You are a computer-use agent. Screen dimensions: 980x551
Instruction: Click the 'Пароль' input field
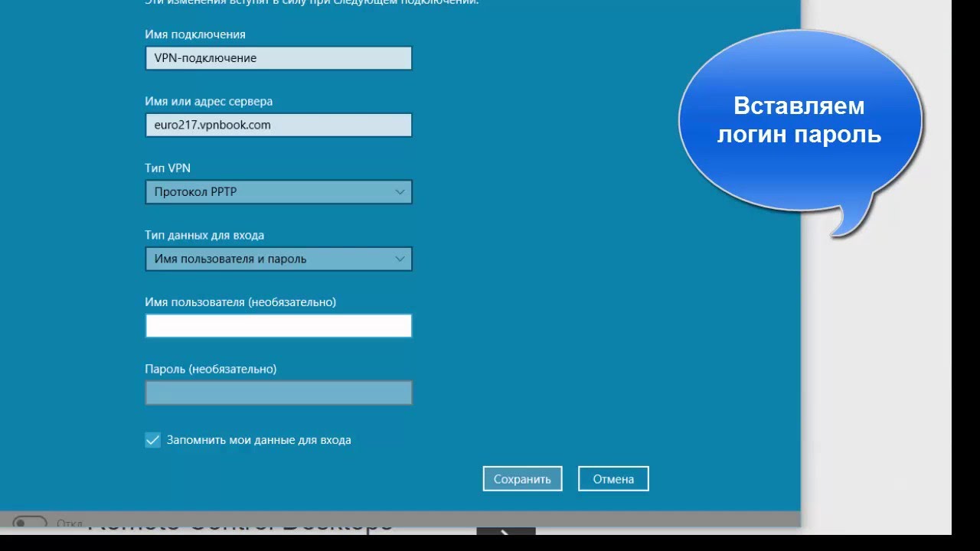[279, 393]
